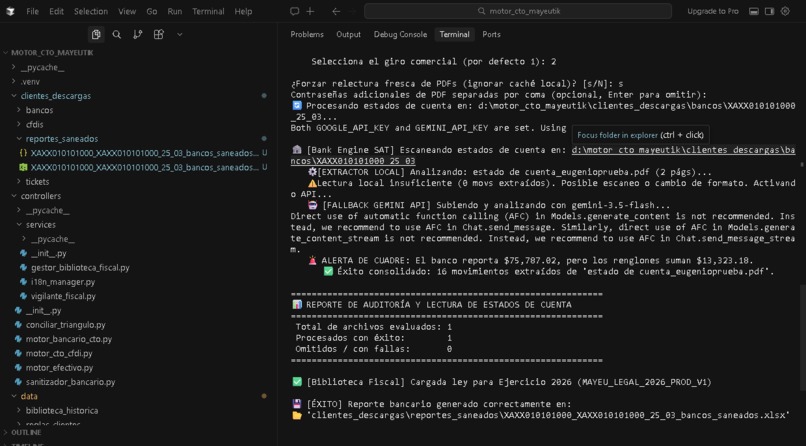
Task: Open the Run menu
Action: [x=174, y=11]
